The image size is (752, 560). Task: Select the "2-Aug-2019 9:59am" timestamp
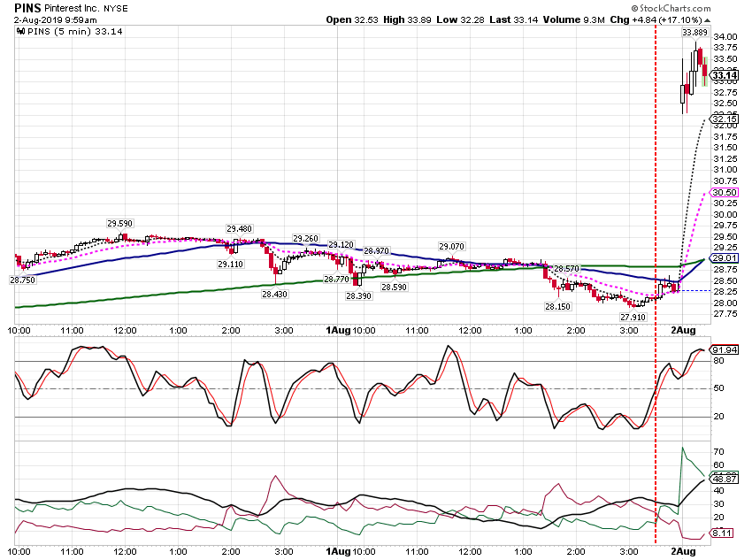tap(55, 20)
